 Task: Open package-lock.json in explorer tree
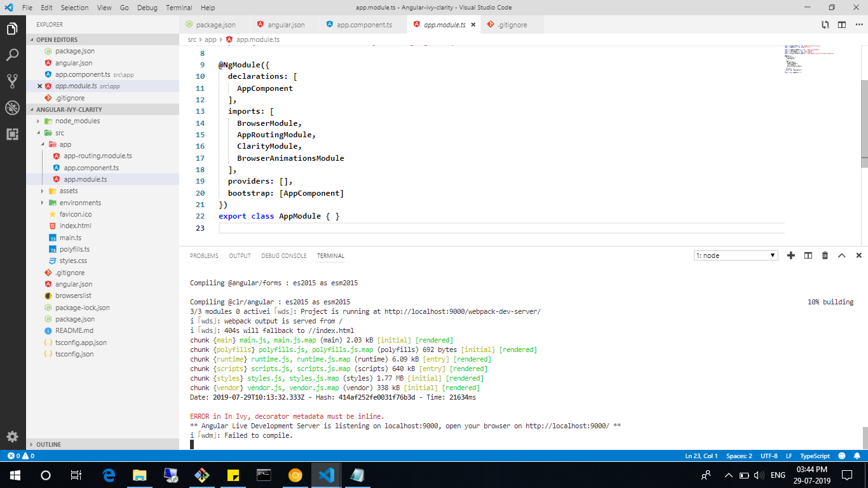pos(82,308)
